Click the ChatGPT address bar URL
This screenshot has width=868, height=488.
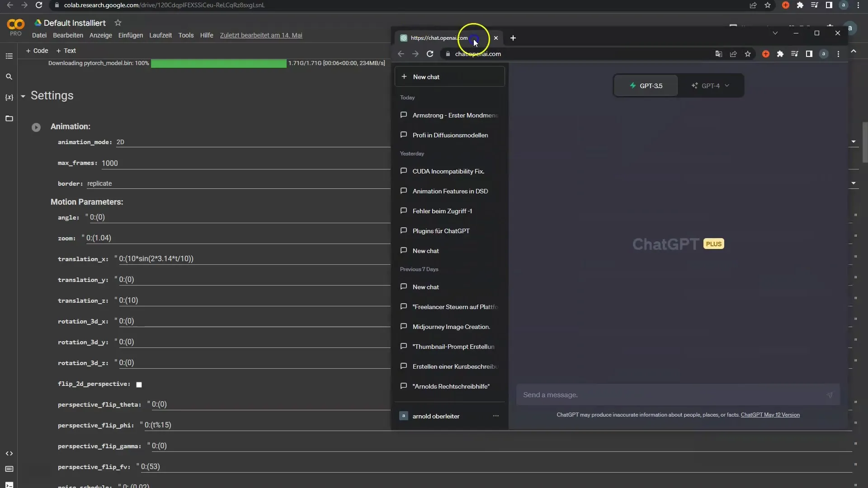tap(478, 54)
